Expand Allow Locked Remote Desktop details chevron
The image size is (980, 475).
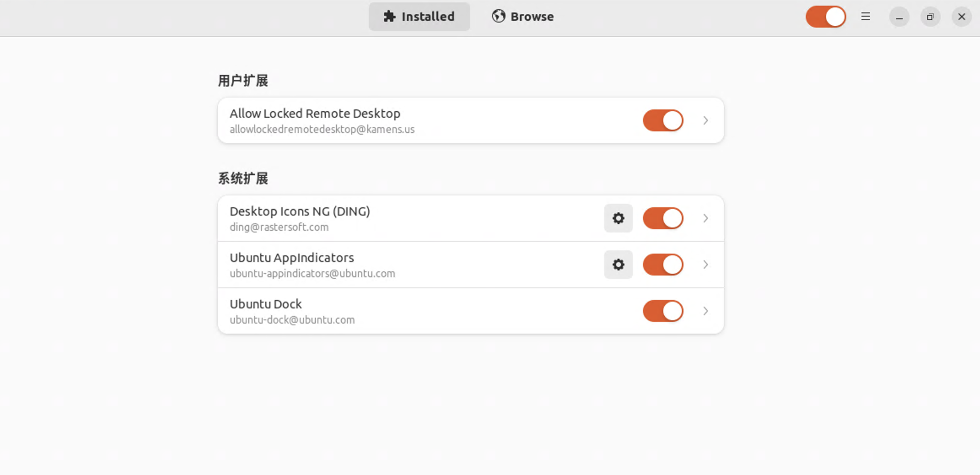pos(706,121)
